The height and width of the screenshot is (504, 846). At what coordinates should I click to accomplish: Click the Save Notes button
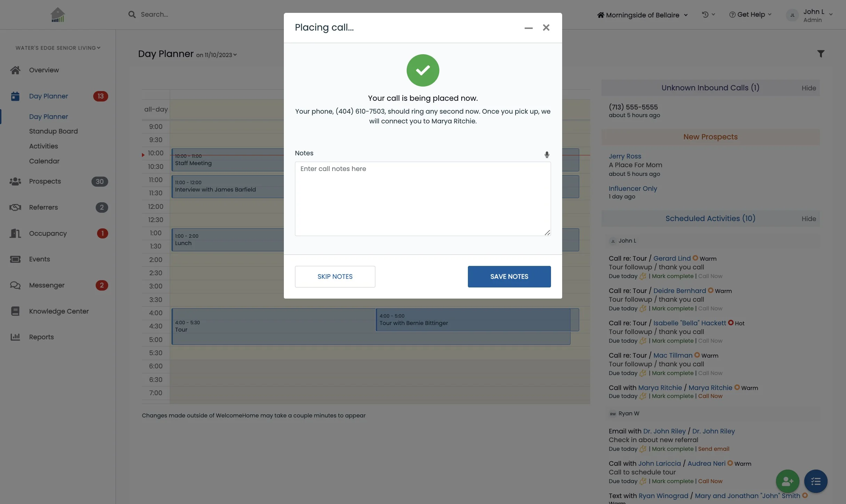pos(509,277)
